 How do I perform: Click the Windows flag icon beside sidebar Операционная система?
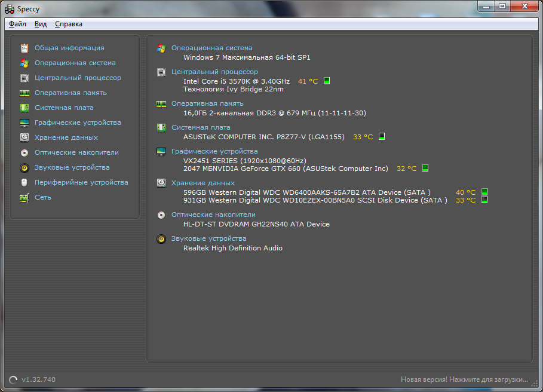[x=24, y=63]
